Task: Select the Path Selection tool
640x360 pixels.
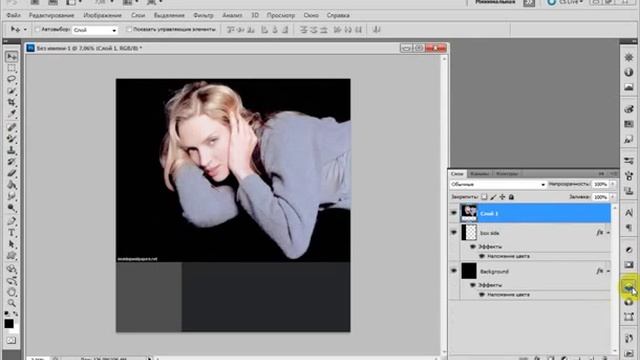Action: 11,244
